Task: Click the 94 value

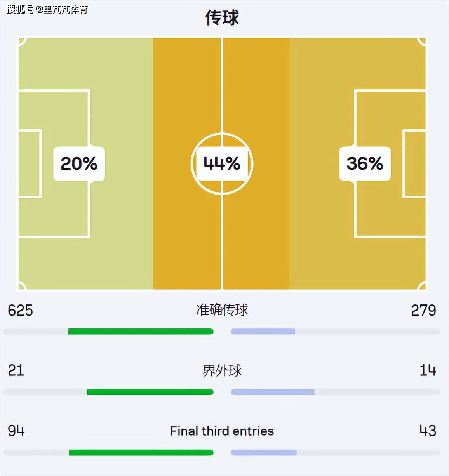Action: 16,431
